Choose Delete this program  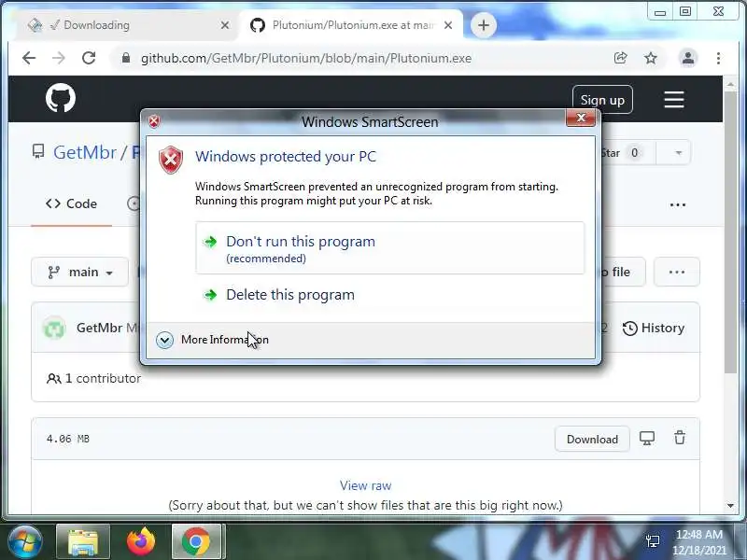point(389,295)
